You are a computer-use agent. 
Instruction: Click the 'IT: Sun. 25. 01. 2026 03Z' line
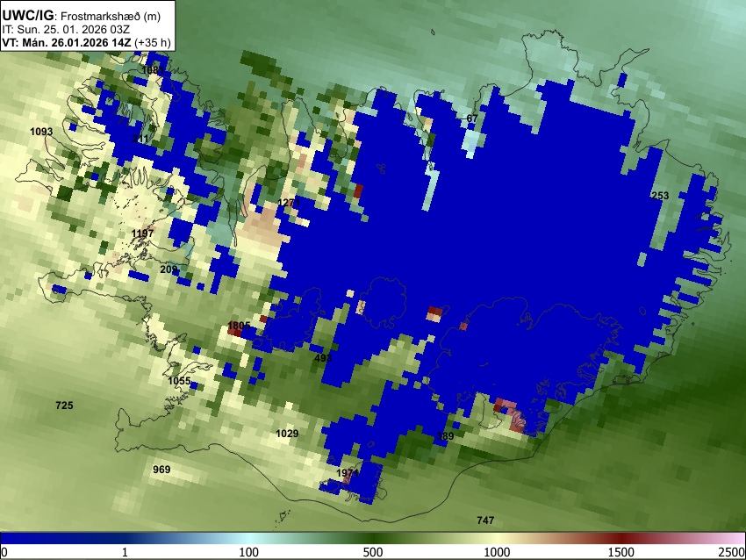(x=66, y=30)
